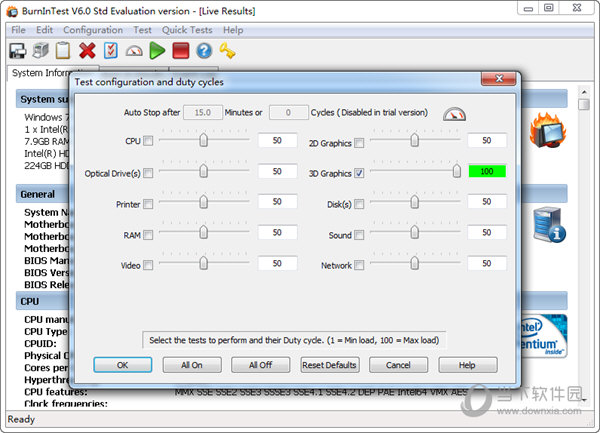
Task: Enable the Network test checkbox
Action: (x=359, y=265)
